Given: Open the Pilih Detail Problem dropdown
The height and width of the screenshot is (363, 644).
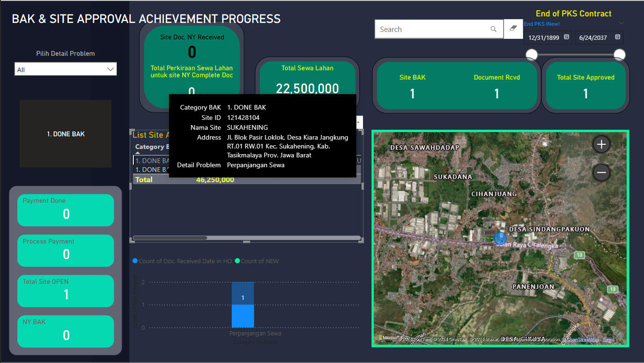Looking at the screenshot, I should click(66, 69).
